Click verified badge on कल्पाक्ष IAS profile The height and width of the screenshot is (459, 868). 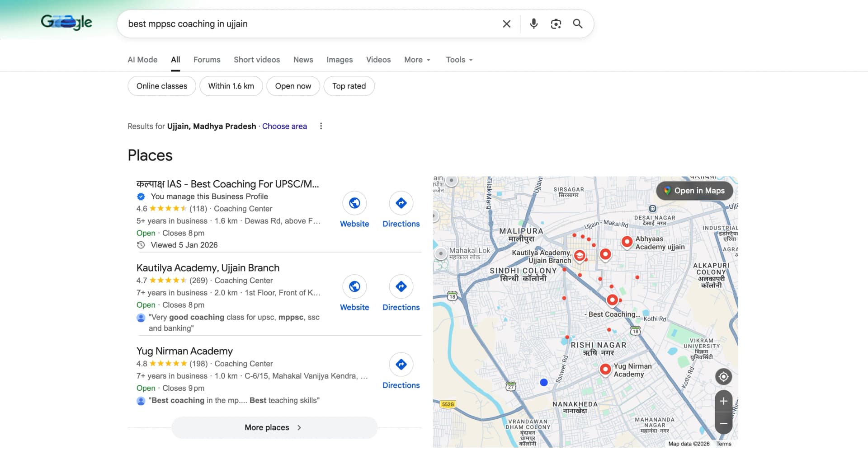click(x=141, y=197)
